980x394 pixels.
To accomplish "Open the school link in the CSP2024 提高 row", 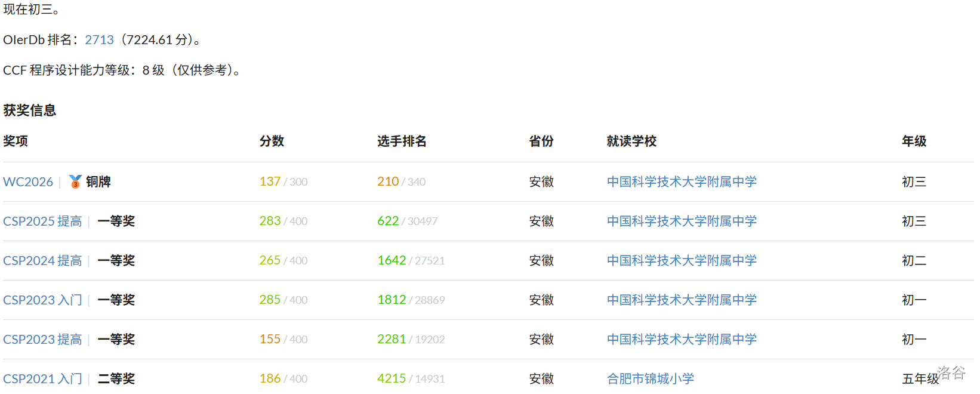I will 682,260.
